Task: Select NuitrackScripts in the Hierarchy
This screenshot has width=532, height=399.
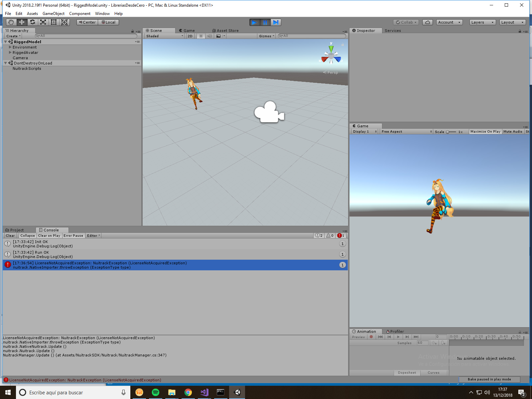Action: [x=27, y=68]
